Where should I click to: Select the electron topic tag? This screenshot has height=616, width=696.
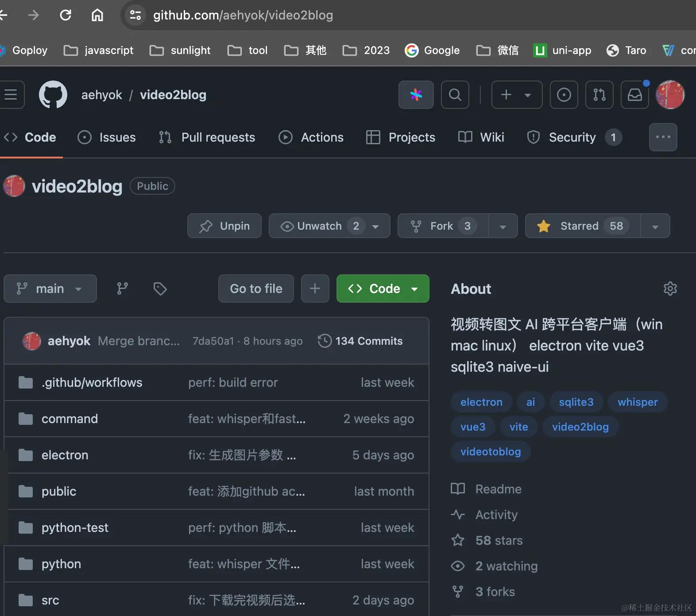[x=481, y=402]
